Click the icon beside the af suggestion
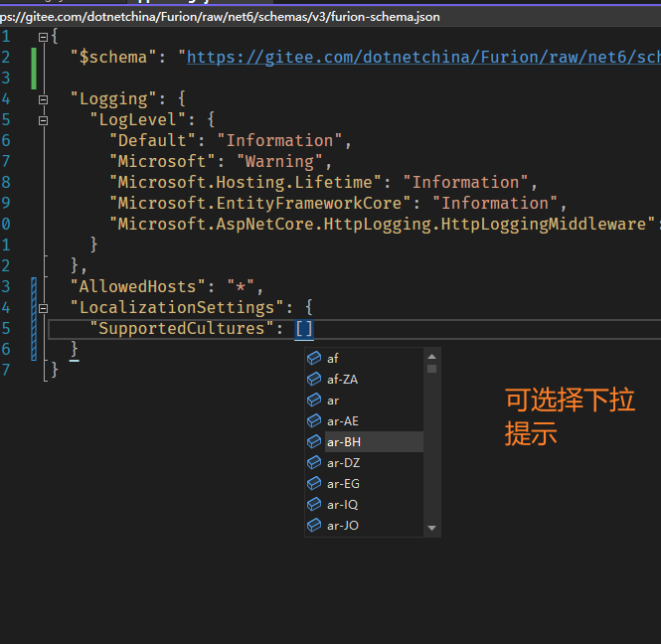The image size is (661, 644). tap(314, 359)
